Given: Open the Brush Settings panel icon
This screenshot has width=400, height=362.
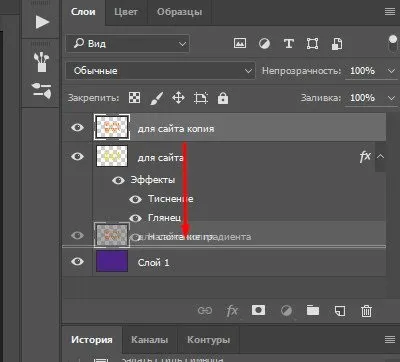Looking at the screenshot, I should point(42,91).
